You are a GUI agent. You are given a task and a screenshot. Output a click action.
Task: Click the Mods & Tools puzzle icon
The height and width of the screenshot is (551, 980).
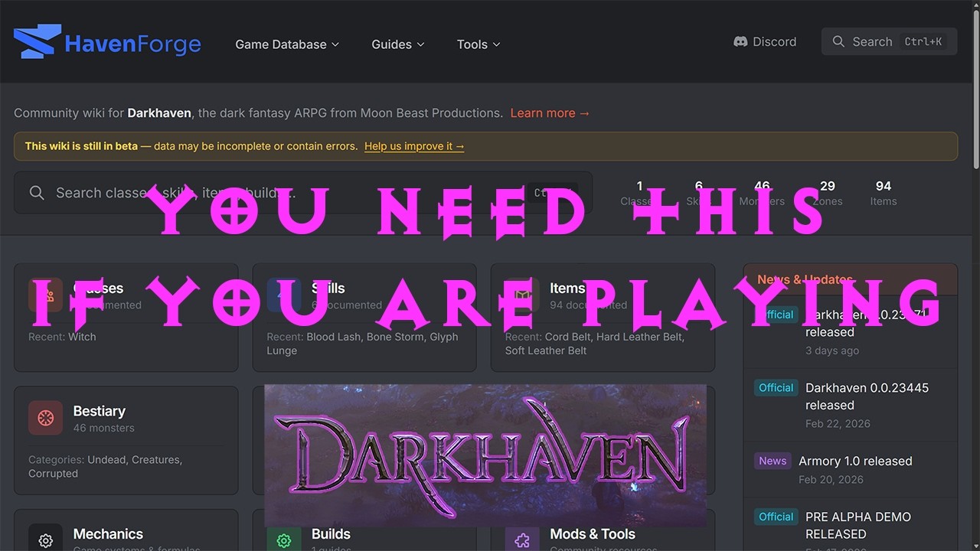point(522,540)
